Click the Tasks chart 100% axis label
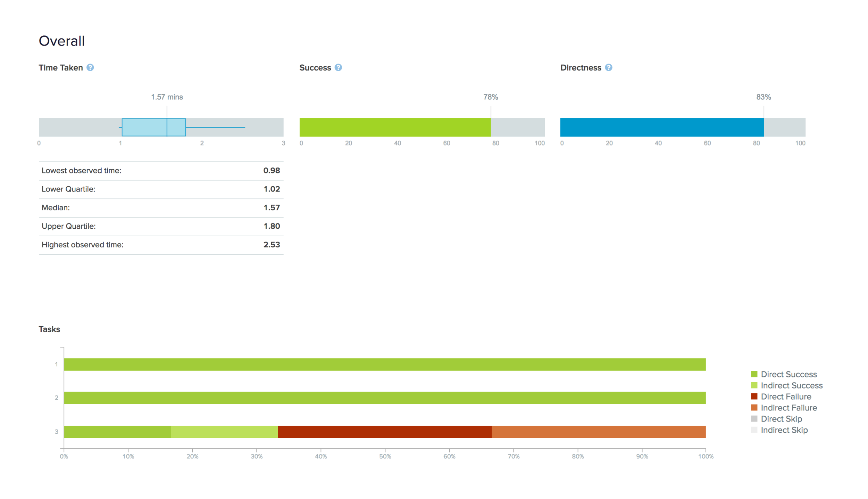Image resolution: width=868 pixels, height=499 pixels. (x=706, y=457)
